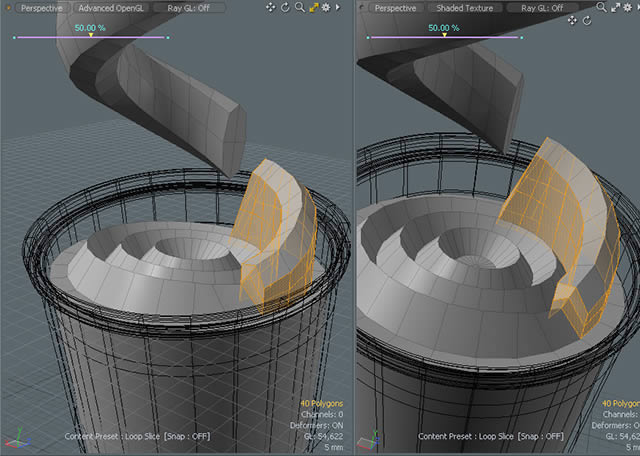
Task: Open right viewport settings gear
Action: [x=628, y=7]
